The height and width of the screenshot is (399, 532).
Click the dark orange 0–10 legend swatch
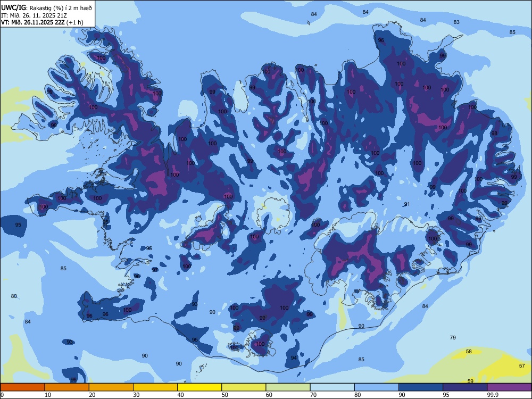pyautogui.click(x=22, y=387)
